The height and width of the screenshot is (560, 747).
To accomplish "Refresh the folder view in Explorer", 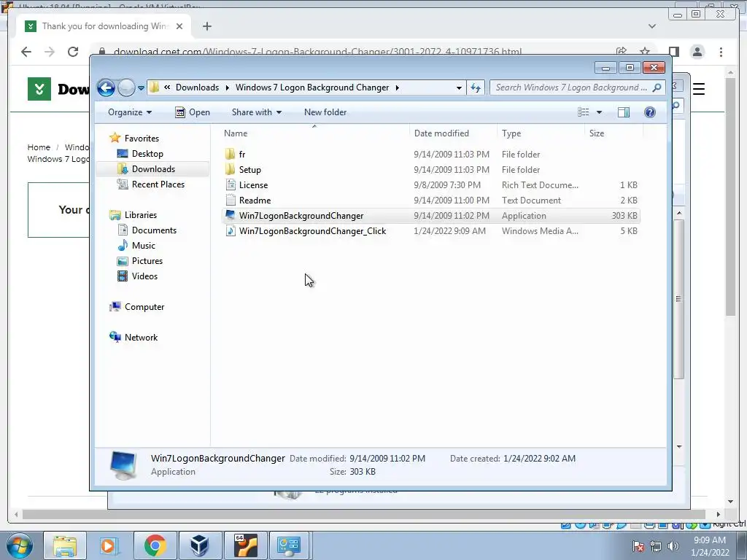I will (476, 87).
